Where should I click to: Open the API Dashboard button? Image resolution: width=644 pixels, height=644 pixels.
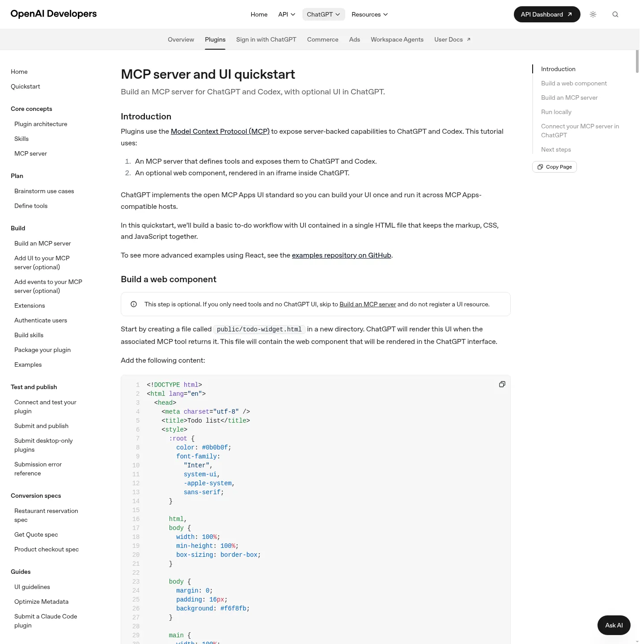[547, 14]
